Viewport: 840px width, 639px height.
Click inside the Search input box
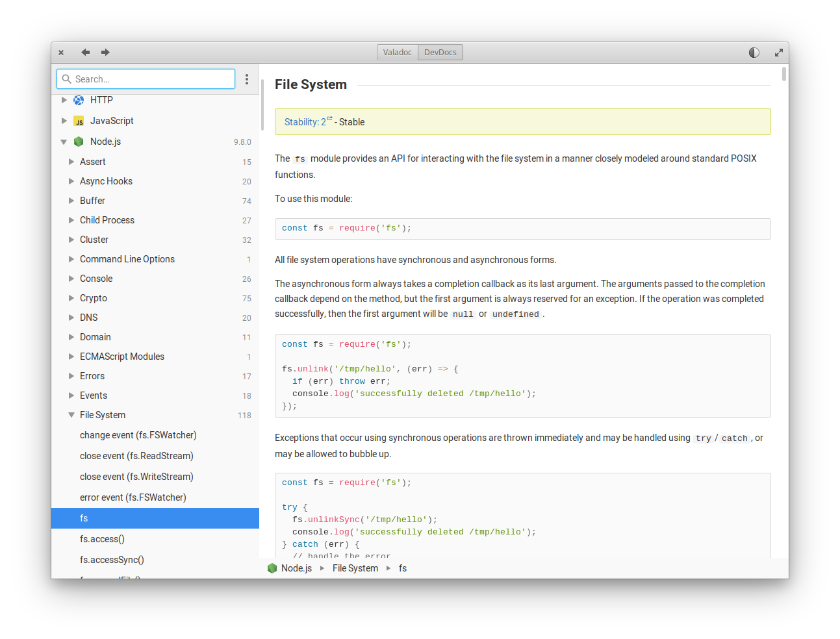(146, 79)
